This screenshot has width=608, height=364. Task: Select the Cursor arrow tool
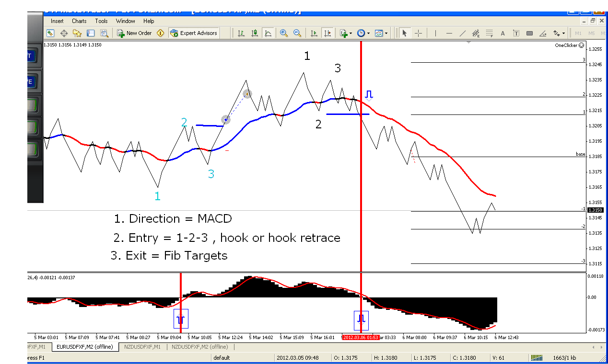coord(404,33)
